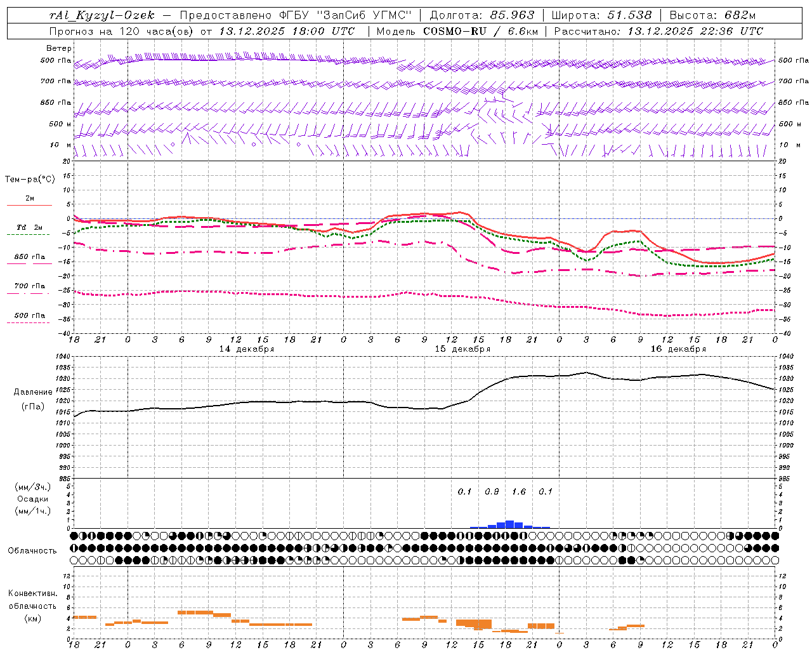Click the date label 14 декабря under temperature chart
The image size is (812, 650).
(x=247, y=349)
